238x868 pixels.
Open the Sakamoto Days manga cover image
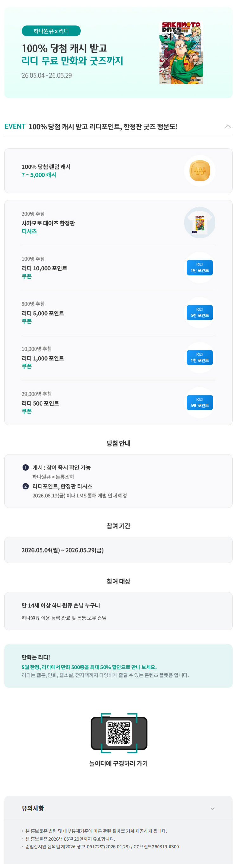[181, 53]
